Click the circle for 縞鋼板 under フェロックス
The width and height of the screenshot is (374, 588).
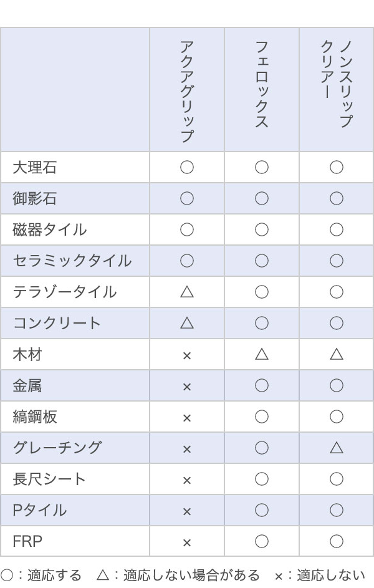pos(262,417)
